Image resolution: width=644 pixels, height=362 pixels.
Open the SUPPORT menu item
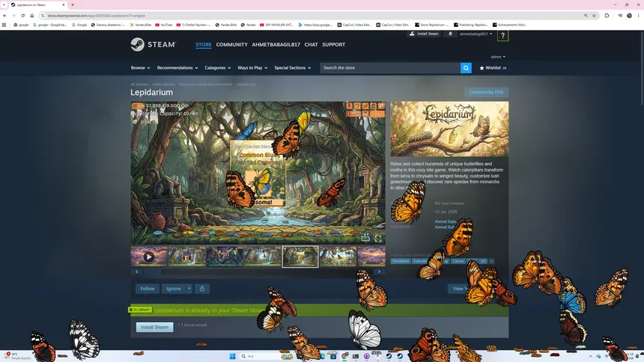point(333,44)
